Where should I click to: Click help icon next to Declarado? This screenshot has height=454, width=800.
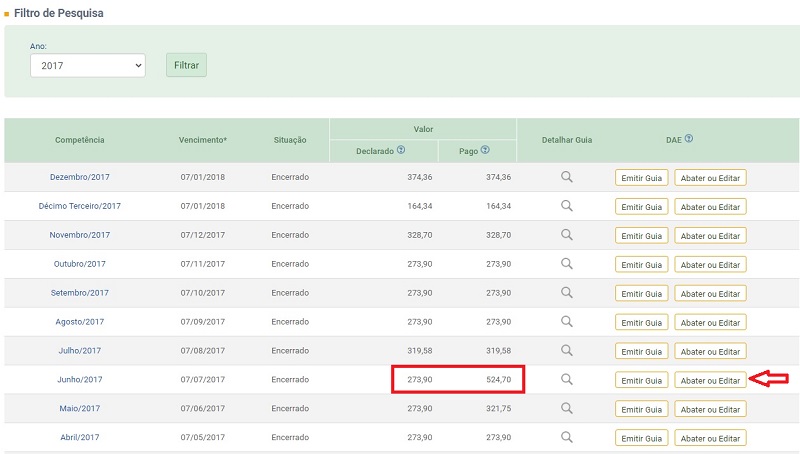point(401,151)
